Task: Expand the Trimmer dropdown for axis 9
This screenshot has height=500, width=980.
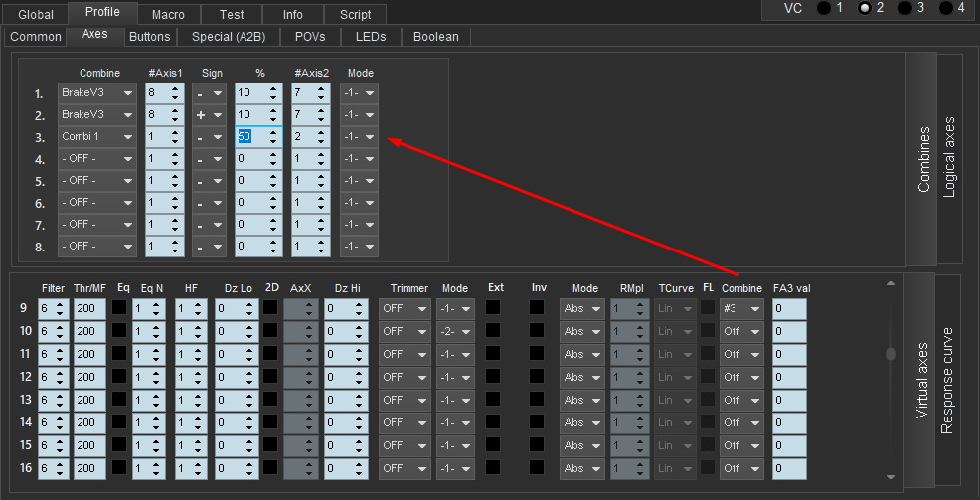Action: [403, 309]
